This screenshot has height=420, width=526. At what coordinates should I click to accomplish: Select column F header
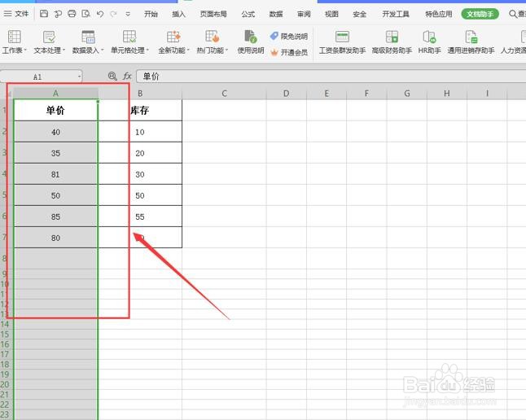pyautogui.click(x=366, y=94)
